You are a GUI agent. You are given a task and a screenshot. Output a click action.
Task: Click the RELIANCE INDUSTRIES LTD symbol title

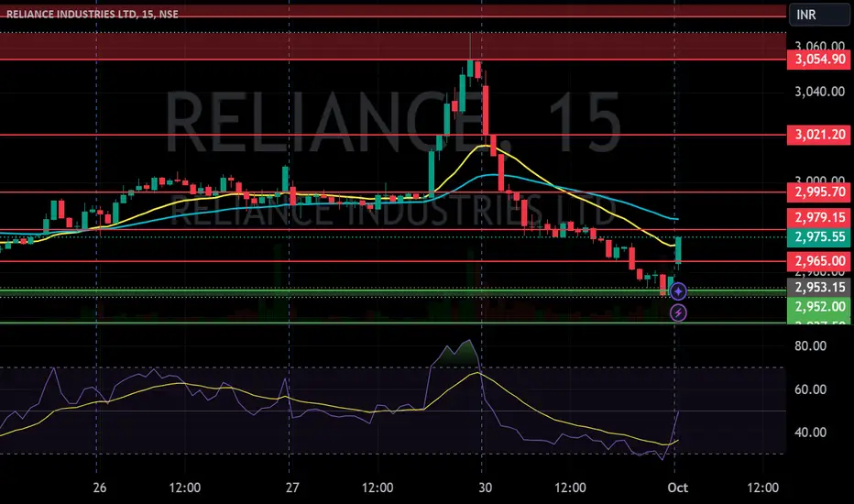click(x=92, y=14)
